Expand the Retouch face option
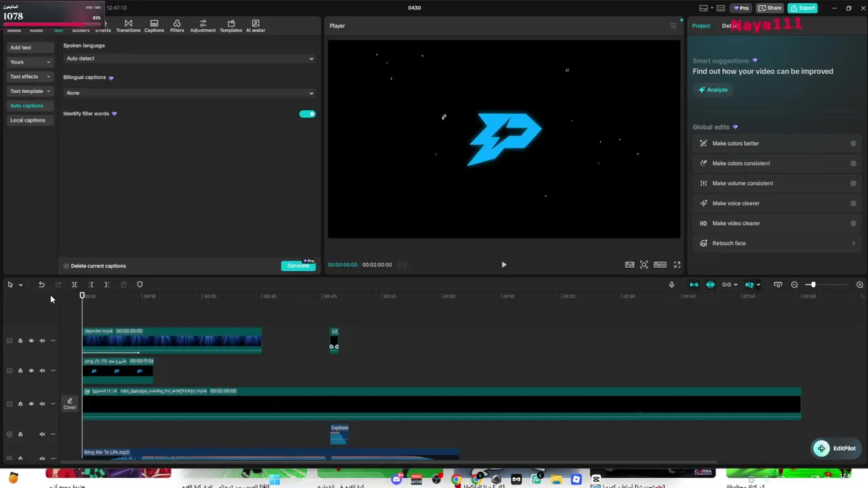Screen dimensions: 868x488 click(777, 243)
